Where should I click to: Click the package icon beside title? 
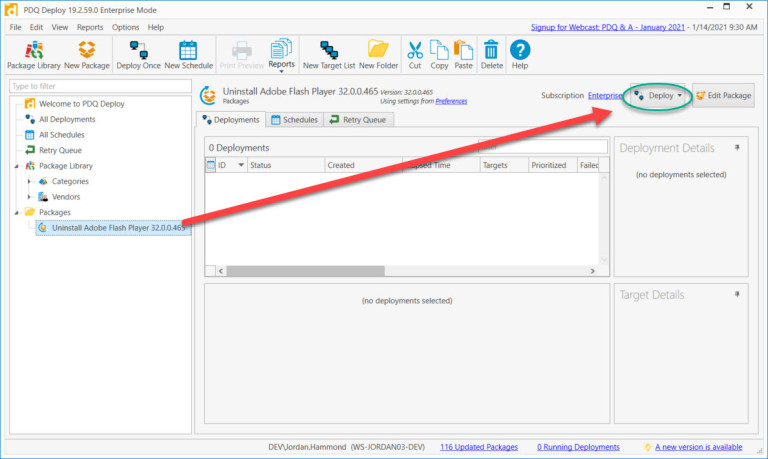[x=208, y=96]
